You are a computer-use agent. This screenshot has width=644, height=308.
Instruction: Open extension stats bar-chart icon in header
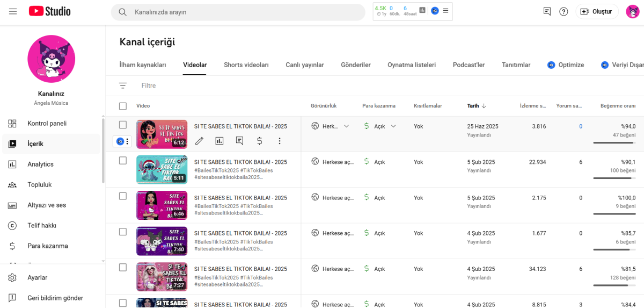[x=422, y=10]
